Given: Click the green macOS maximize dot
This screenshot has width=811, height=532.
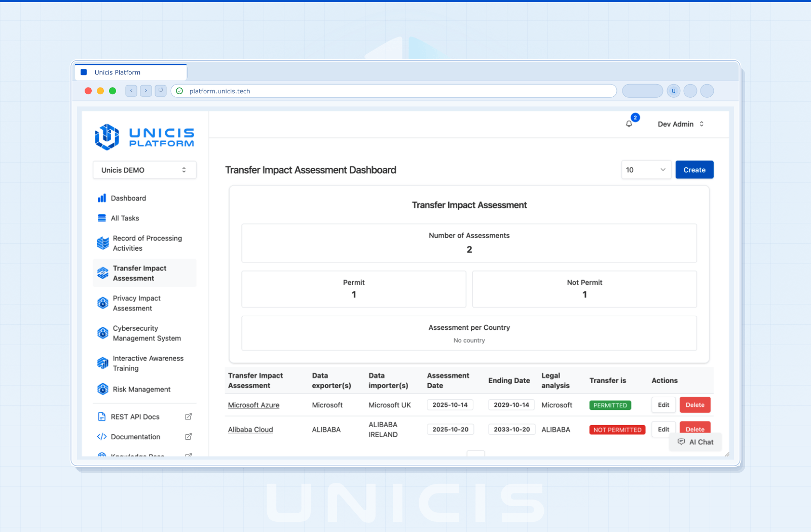Looking at the screenshot, I should 113,91.
